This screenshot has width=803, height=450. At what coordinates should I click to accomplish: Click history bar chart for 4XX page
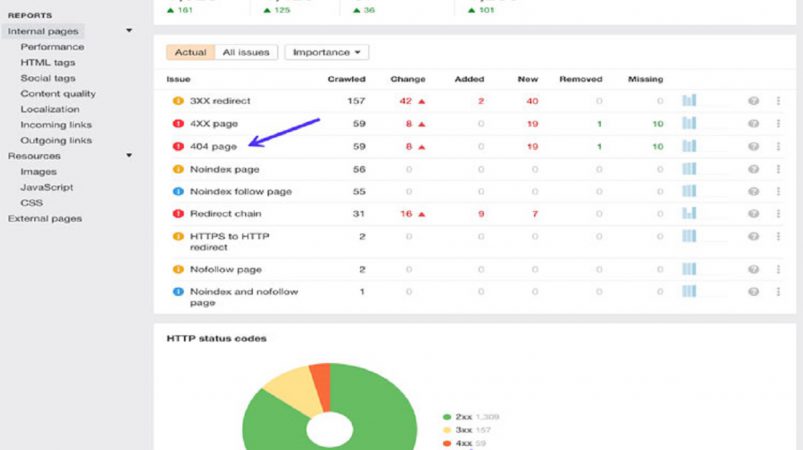689,123
